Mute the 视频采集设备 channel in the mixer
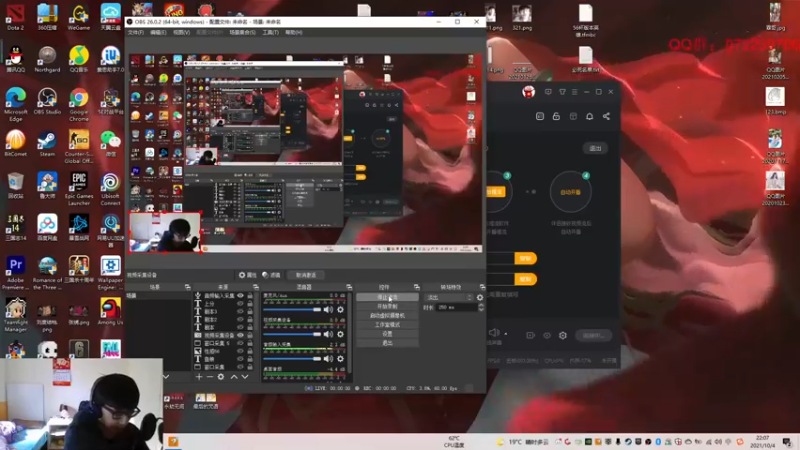 tap(328, 334)
